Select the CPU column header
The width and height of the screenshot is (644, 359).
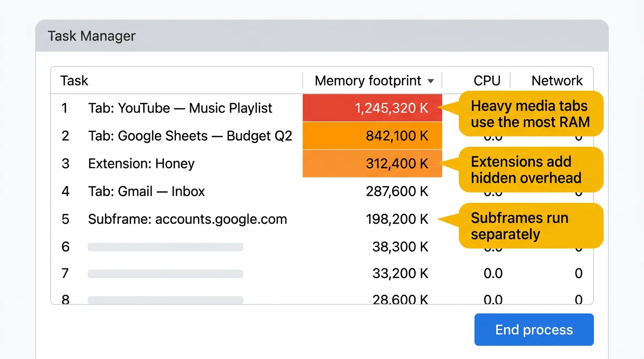487,80
